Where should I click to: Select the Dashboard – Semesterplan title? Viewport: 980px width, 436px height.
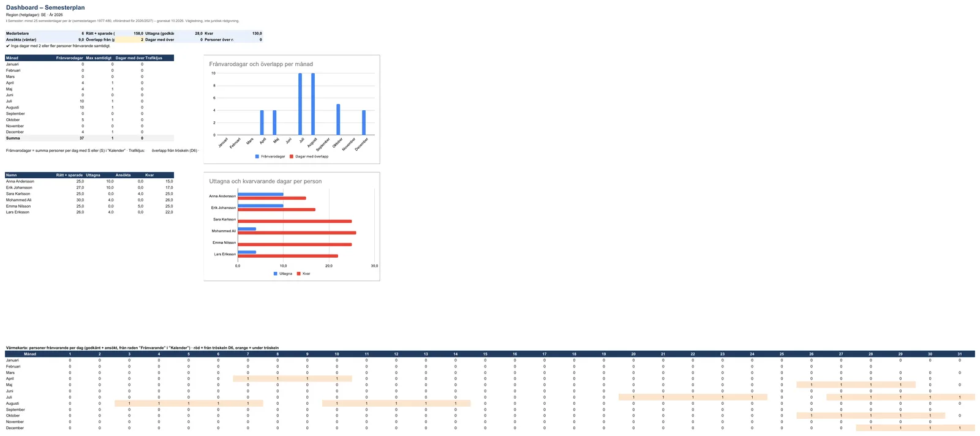tap(45, 7)
